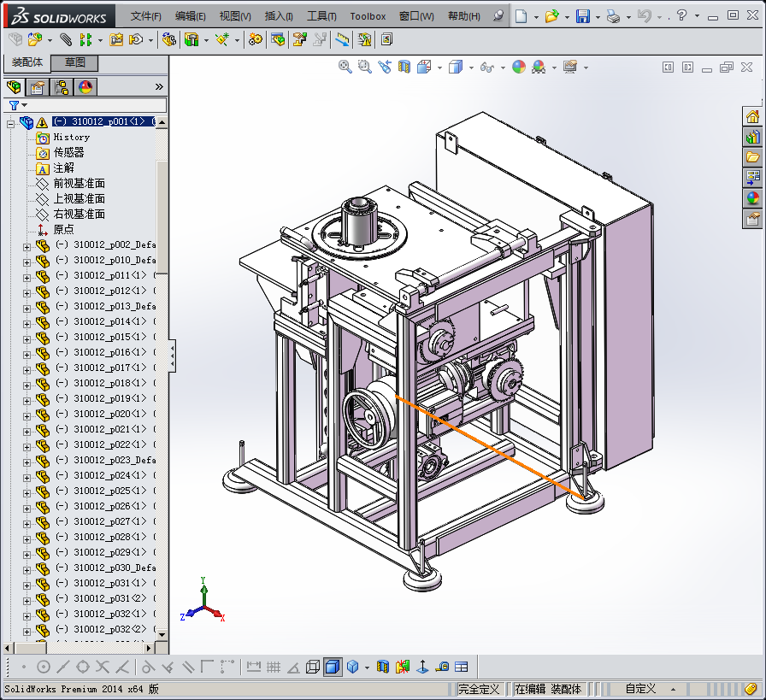The width and height of the screenshot is (766, 700).
Task: Click the feature tree horizontal scrollbar thumb
Action: pyautogui.click(x=30, y=648)
